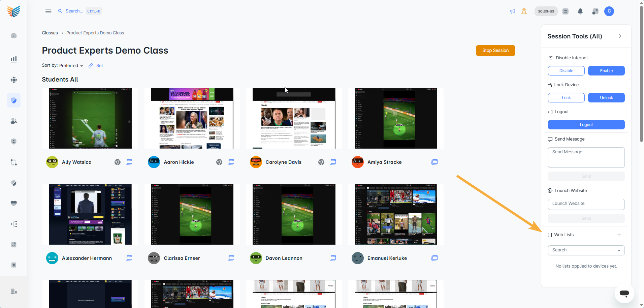Click Ally Watsica's Chrome browser icon

pos(118,162)
